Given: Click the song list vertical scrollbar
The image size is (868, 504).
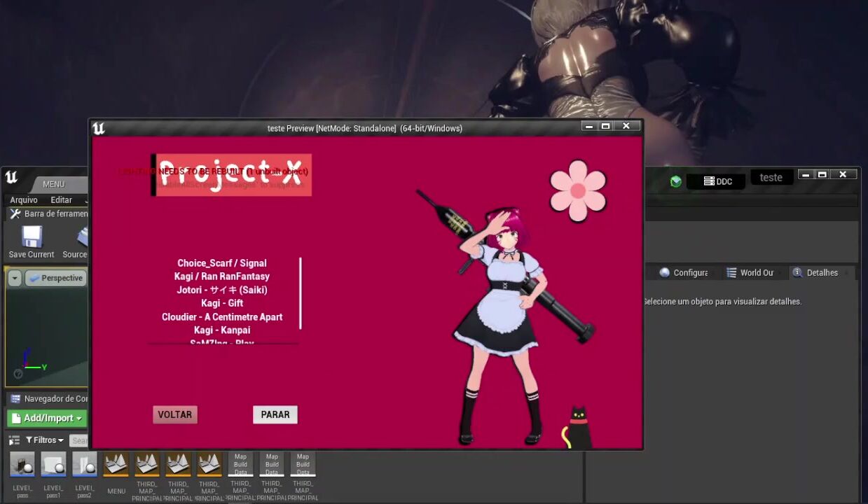Looking at the screenshot, I should (x=301, y=293).
